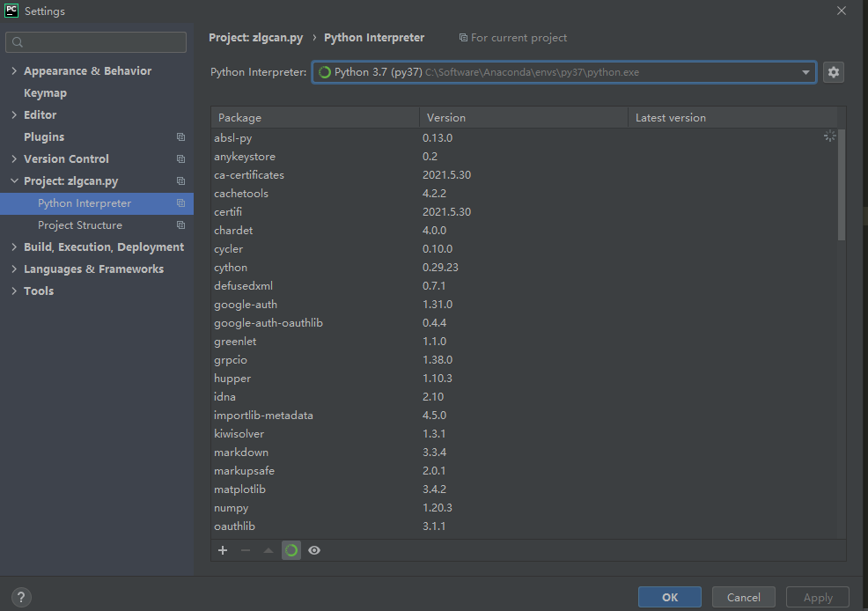Select the kiwisolver package row

click(524, 434)
